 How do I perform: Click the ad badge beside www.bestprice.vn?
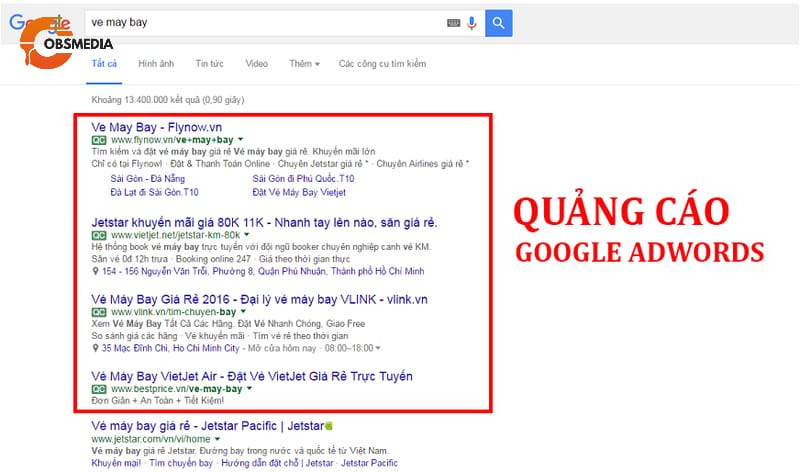click(x=98, y=388)
